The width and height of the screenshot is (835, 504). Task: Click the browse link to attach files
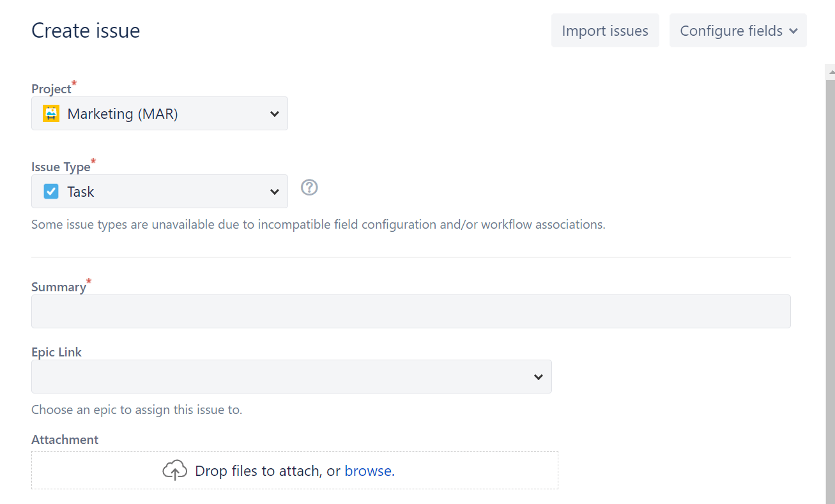(369, 471)
